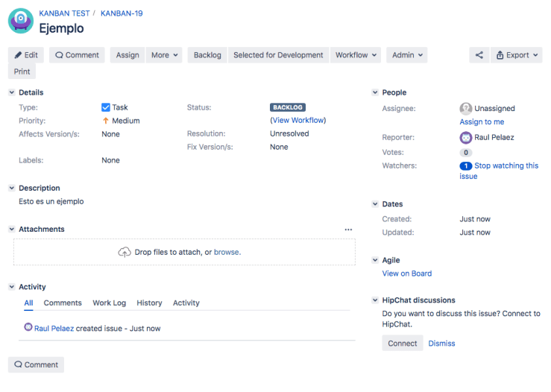
Task: Click the Connect button for HipChat
Action: point(403,344)
